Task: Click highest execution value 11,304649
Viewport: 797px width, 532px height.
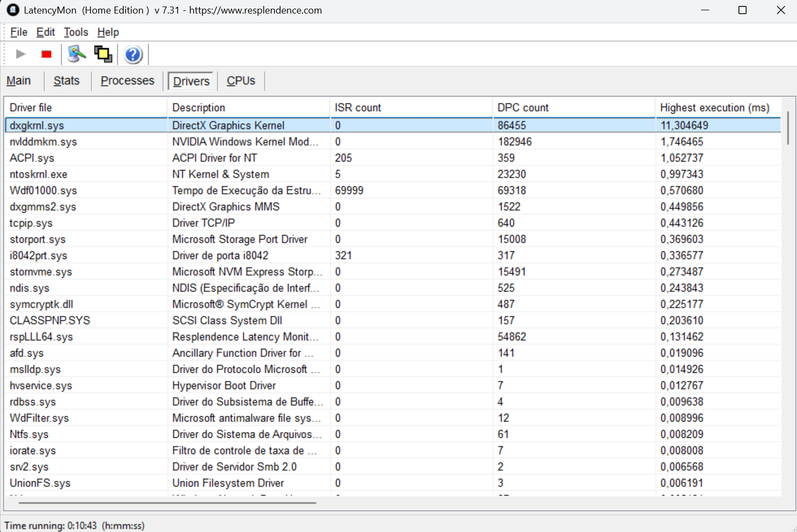Action: 684,125
